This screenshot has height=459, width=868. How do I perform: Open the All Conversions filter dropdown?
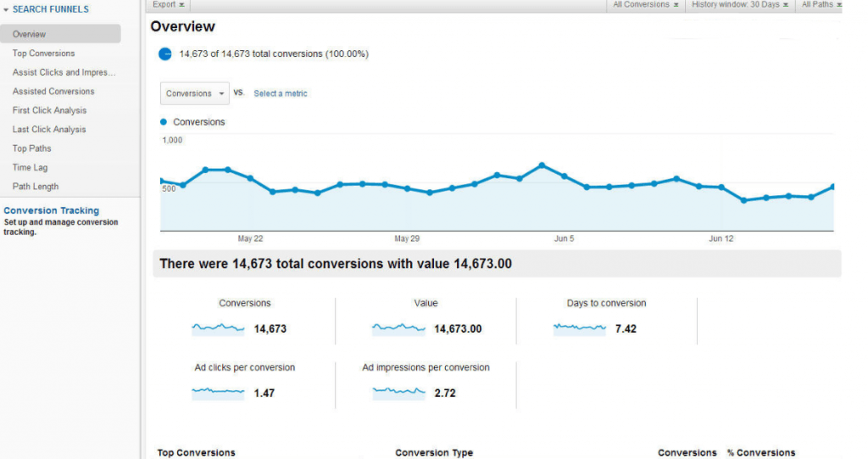click(x=645, y=4)
